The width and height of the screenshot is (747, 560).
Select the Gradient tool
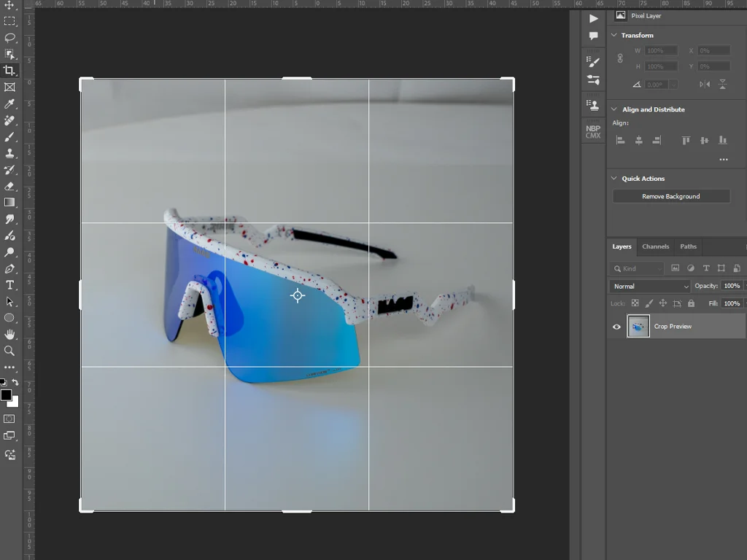coord(9,203)
